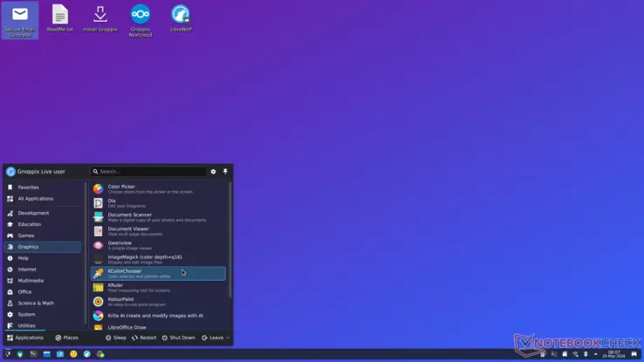Open the teal wolf-head taskbar icon
Screen dimensions: 644x362
point(20,354)
